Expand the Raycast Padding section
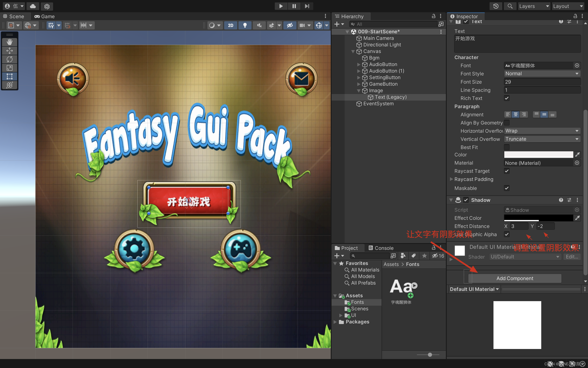This screenshot has height=368, width=588. (x=451, y=179)
